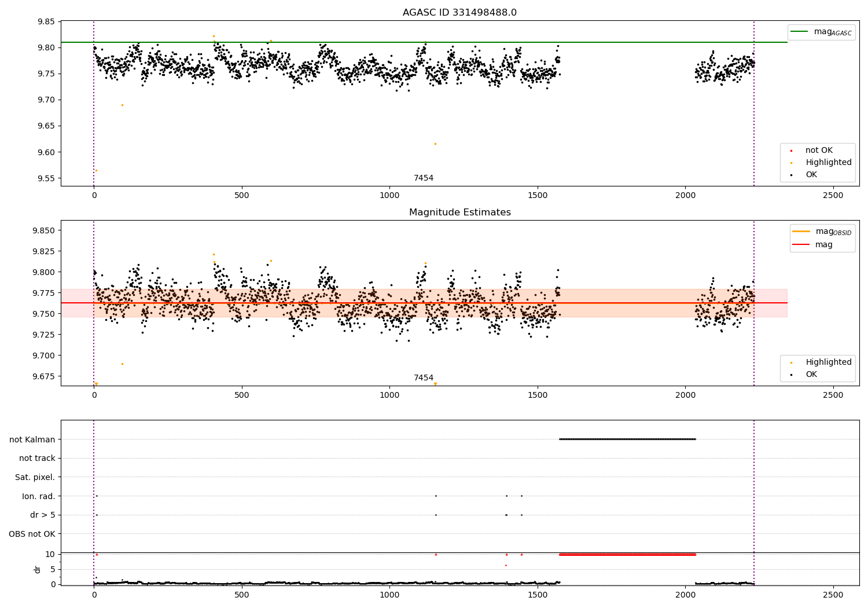
Task: Click the 9.55 y-axis tick label
Action: [46, 179]
